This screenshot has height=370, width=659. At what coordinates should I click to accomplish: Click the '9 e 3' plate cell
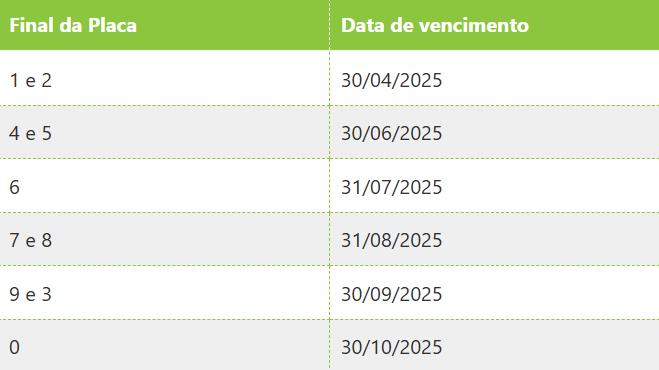[x=164, y=292]
